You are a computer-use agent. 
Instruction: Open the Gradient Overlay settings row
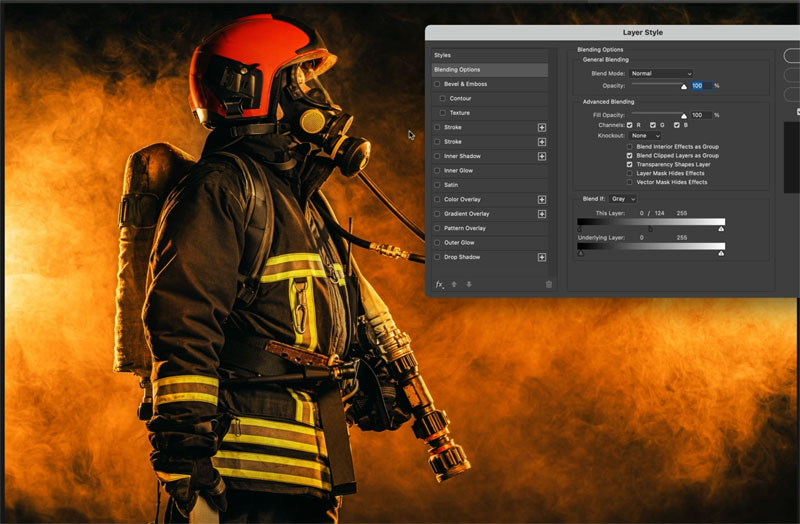coord(490,214)
